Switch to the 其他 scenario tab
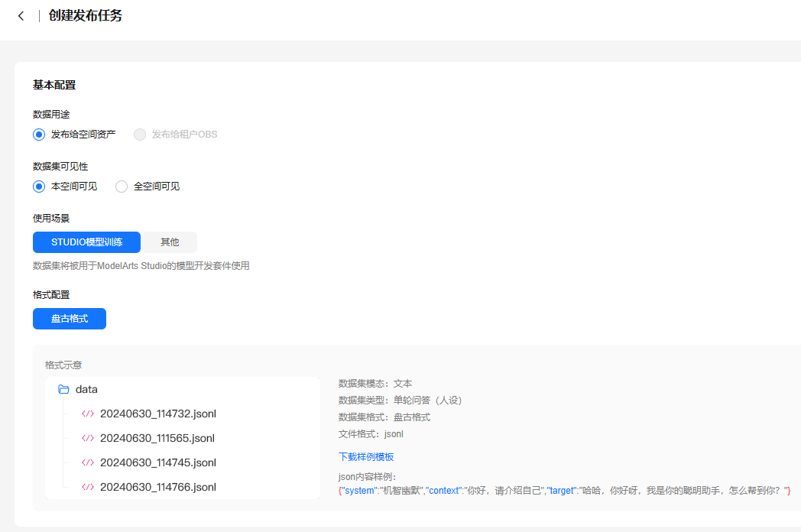Screen dimensions: 801x532 [169, 242]
